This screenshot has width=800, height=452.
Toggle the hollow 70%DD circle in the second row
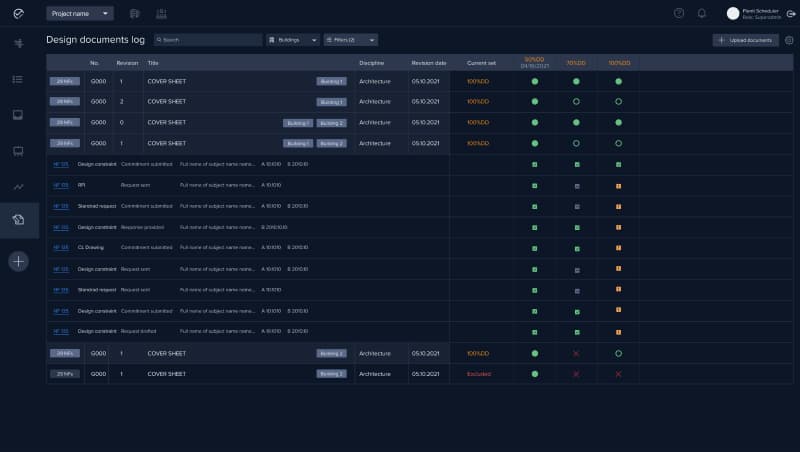point(576,102)
